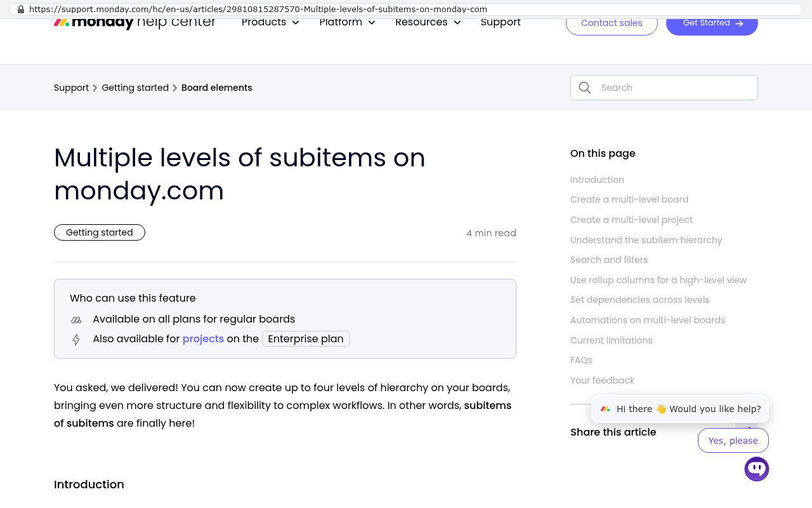Click the Hi there help chat message

point(680,409)
